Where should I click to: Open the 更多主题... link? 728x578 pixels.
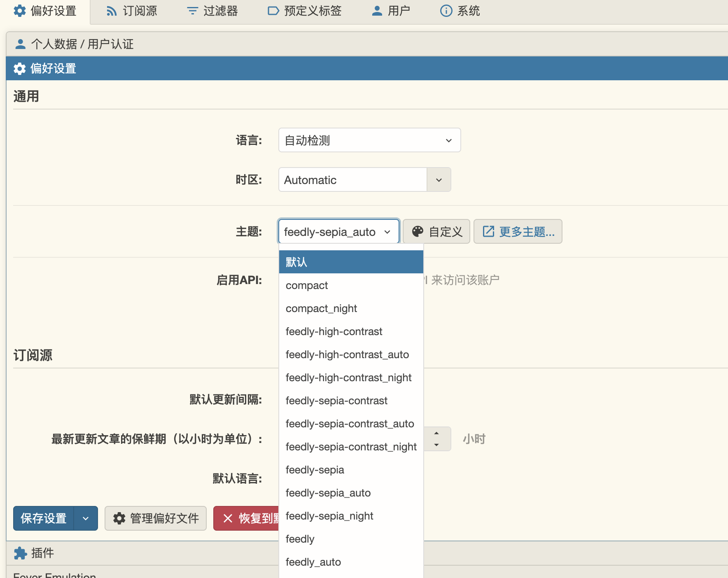518,232
